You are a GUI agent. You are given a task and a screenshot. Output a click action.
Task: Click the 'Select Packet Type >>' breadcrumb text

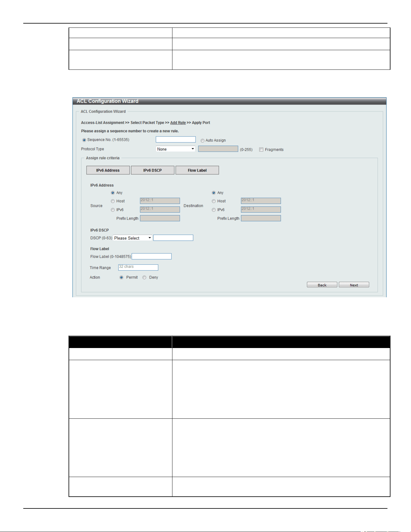(150, 123)
